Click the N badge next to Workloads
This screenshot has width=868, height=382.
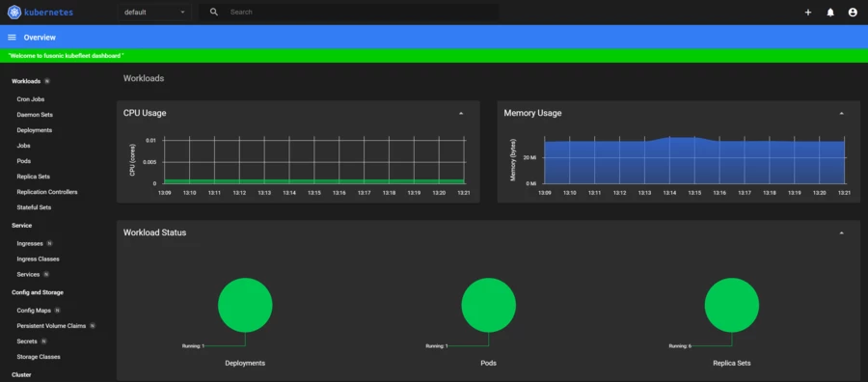pyautogui.click(x=47, y=81)
